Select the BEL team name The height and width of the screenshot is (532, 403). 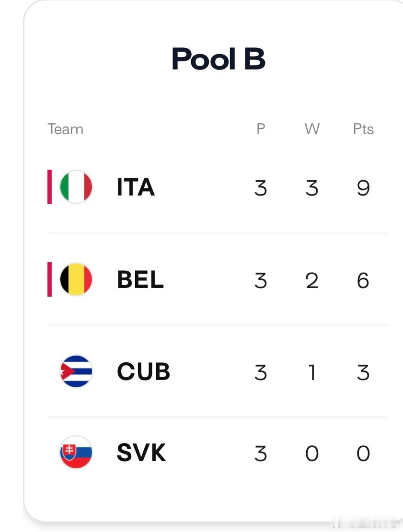coord(140,279)
